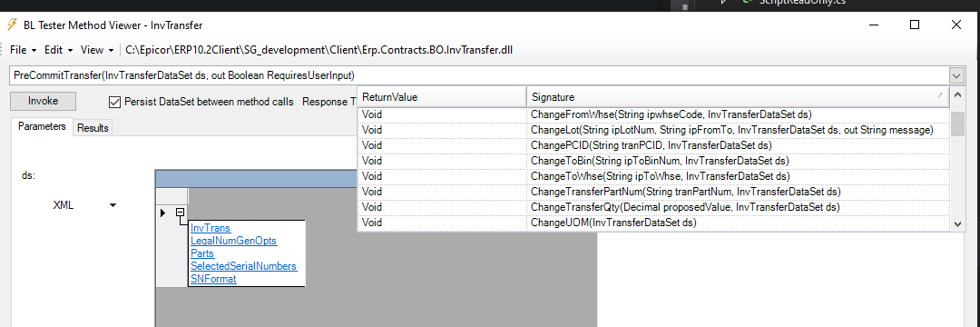Click the ReturnValue column header
The height and width of the screenshot is (327, 980).
[x=443, y=97]
